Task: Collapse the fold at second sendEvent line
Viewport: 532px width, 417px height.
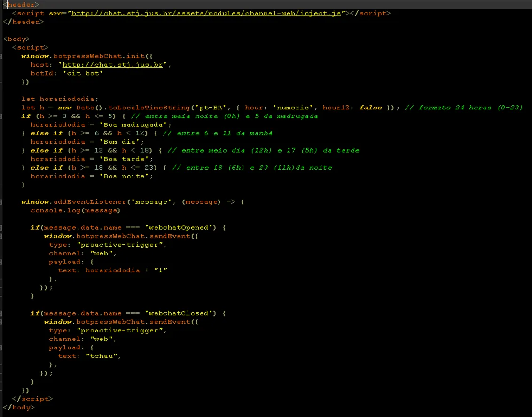Action: point(1,322)
